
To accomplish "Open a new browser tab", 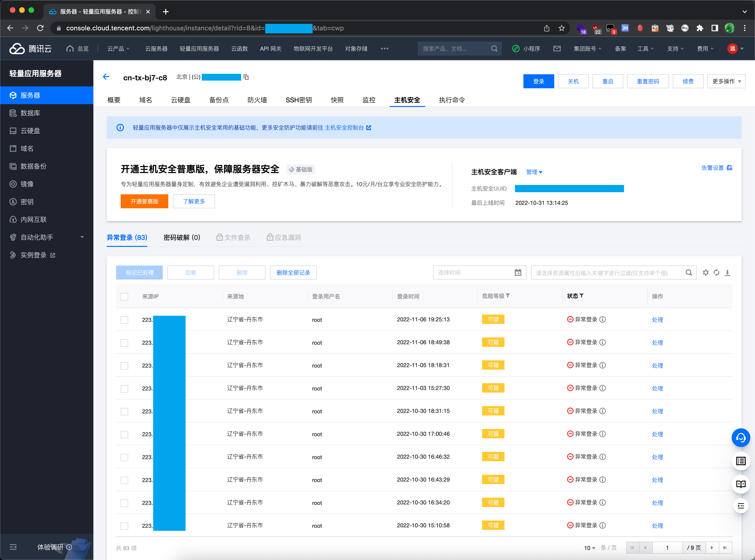I will [165, 11].
